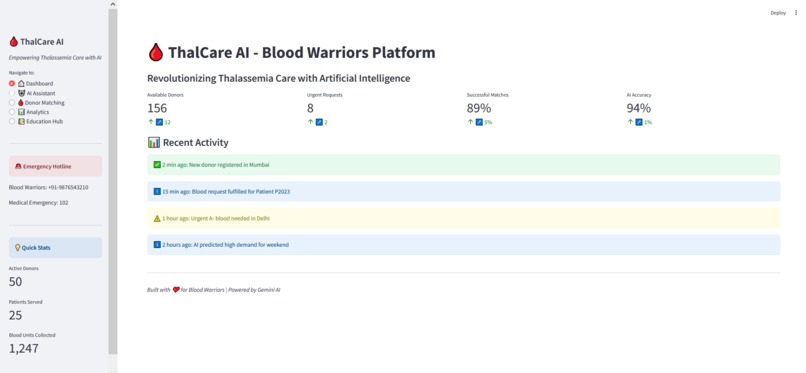
Task: Click the 'Navigate to:' label
Action: pyautogui.click(x=22, y=73)
